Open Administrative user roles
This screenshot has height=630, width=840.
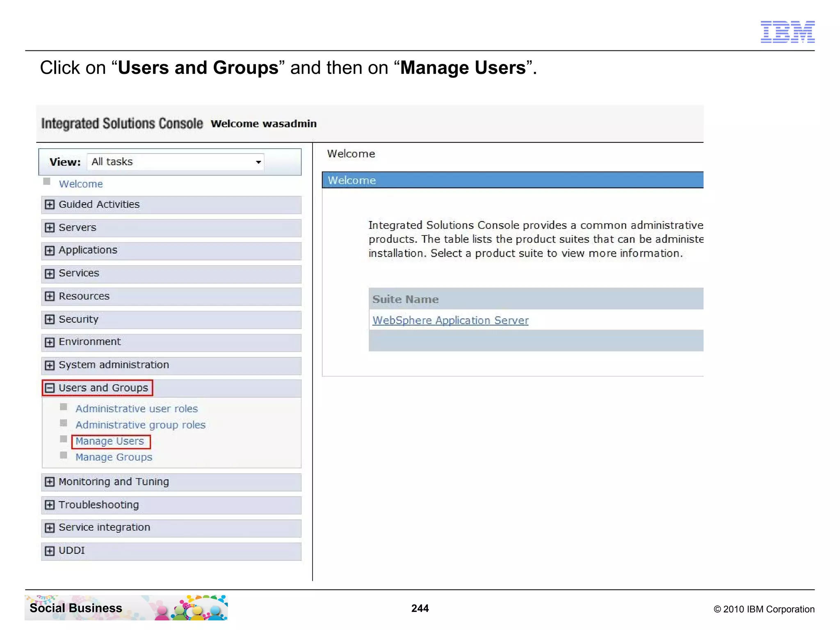137,409
